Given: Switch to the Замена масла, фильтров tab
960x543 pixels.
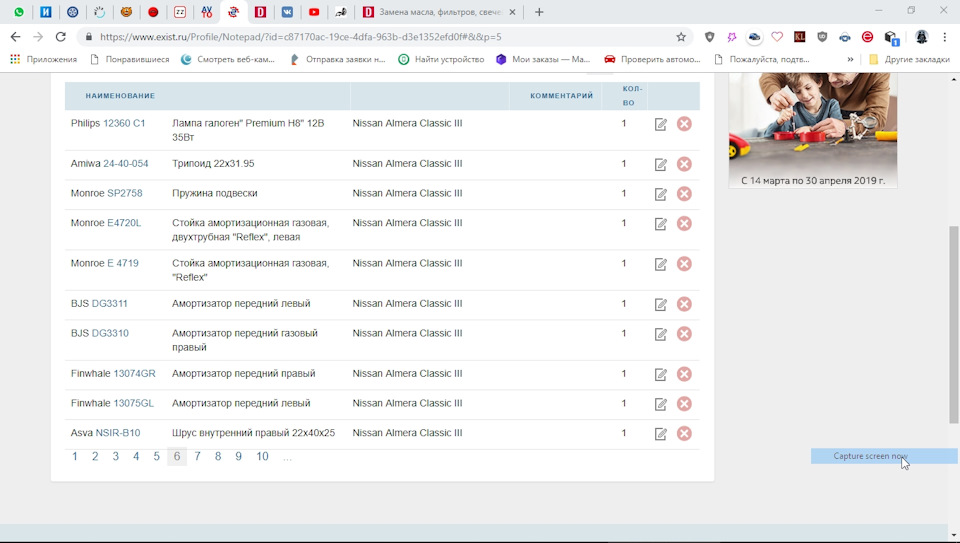Looking at the screenshot, I should coord(440,12).
